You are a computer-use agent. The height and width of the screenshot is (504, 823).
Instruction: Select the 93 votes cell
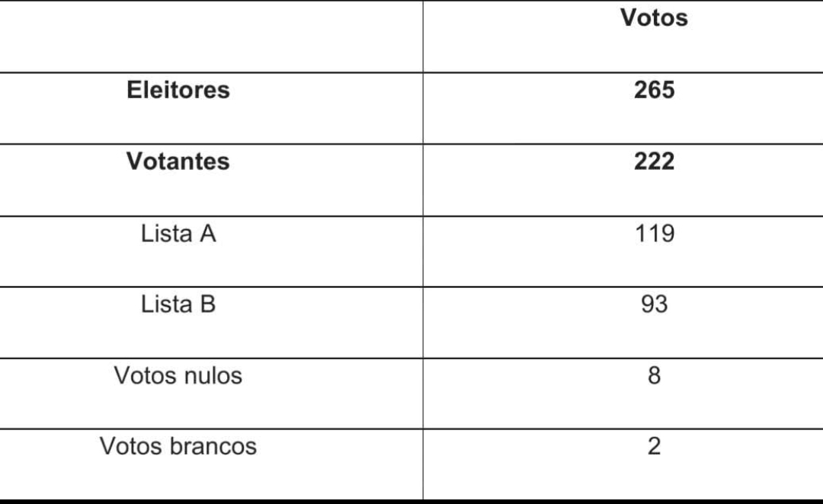[654, 305]
